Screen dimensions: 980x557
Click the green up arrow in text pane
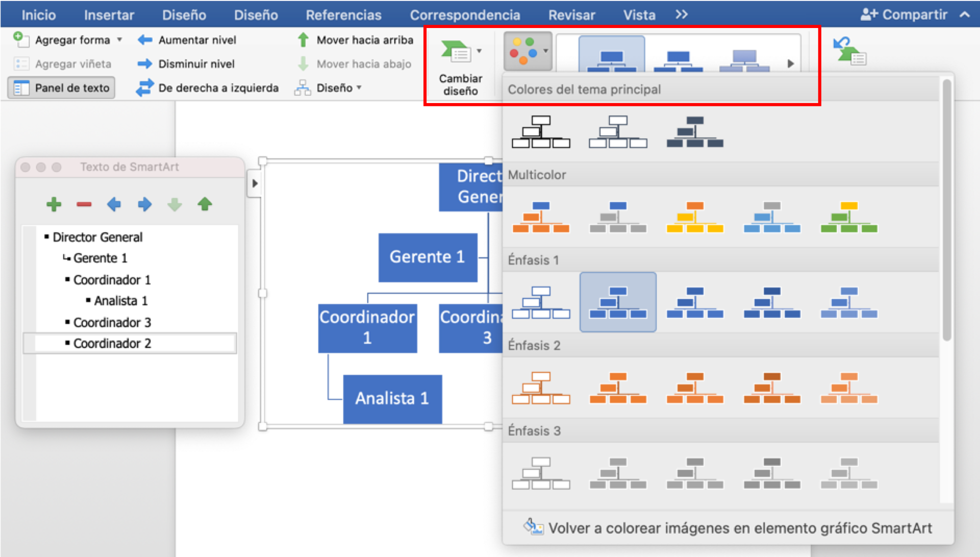click(204, 204)
